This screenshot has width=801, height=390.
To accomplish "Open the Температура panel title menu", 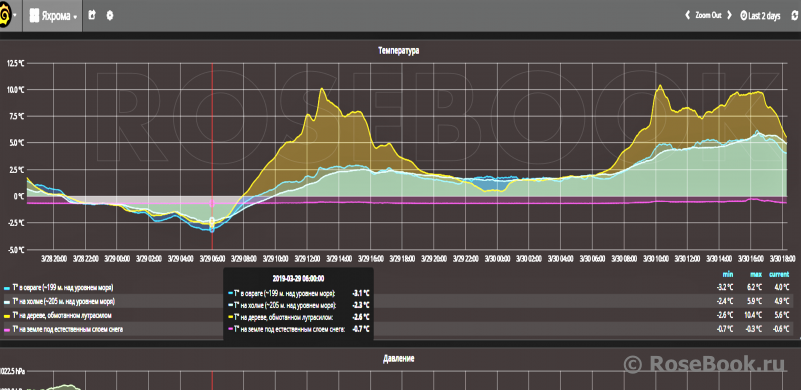I will point(398,50).
